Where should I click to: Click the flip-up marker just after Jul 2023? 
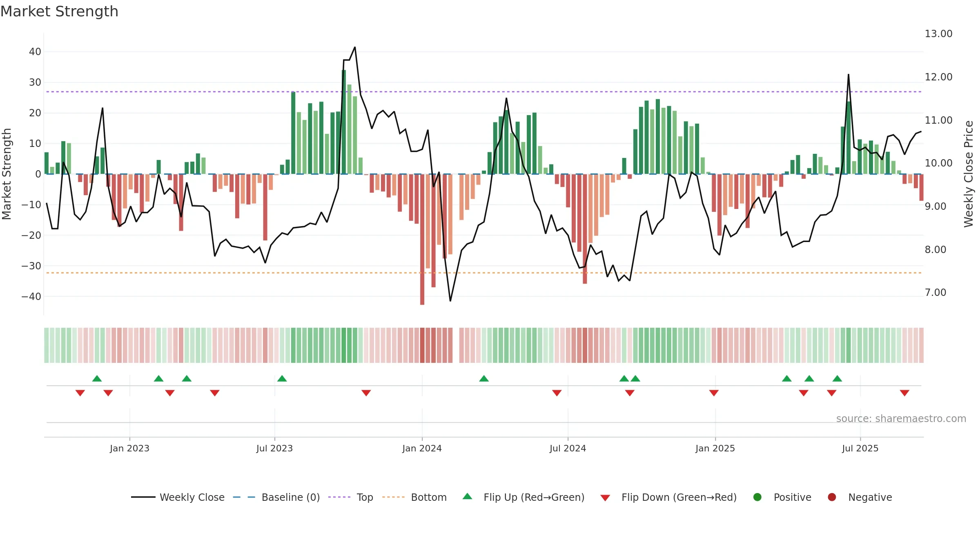[282, 378]
